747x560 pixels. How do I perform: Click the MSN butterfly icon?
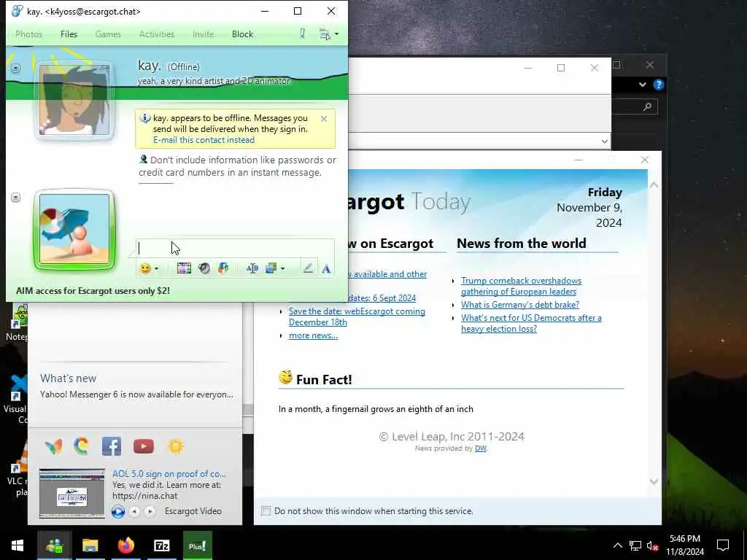pos(53,446)
